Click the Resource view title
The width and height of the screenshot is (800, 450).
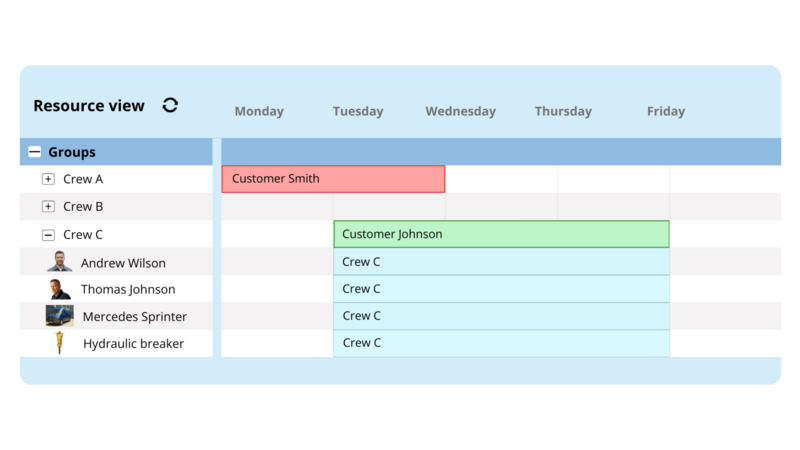coord(89,106)
